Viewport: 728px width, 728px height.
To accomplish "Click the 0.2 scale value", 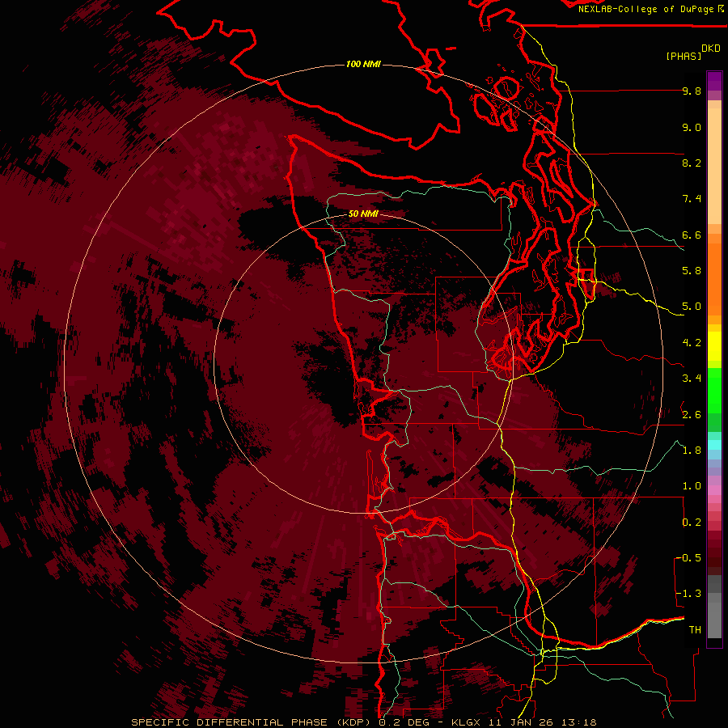I will tap(692, 523).
